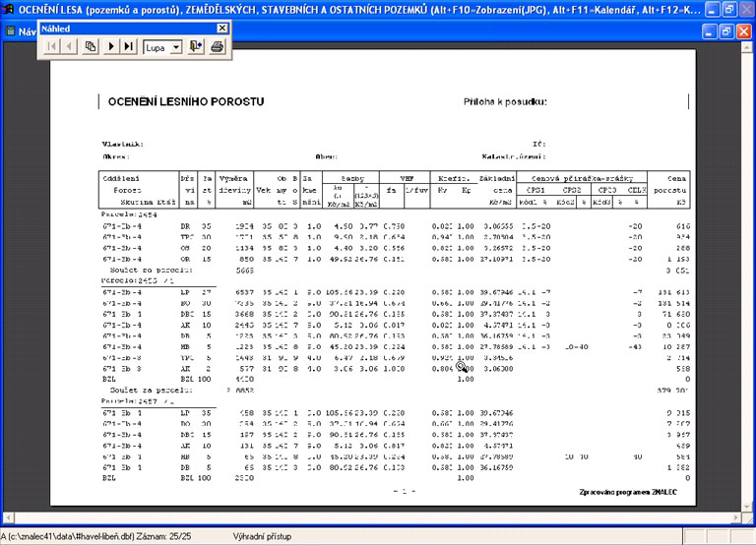Click vertical scrollbar down arrow
The height and width of the screenshot is (545, 756).
pos(747,507)
